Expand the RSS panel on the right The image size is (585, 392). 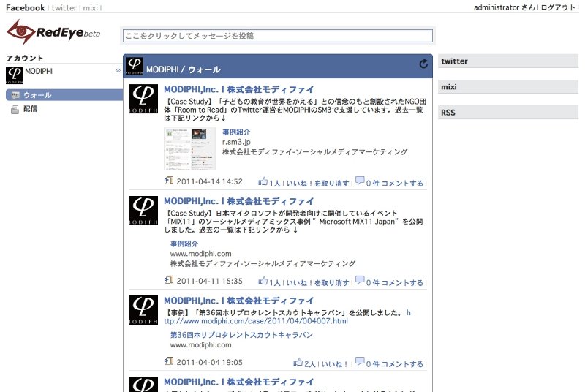click(x=508, y=113)
